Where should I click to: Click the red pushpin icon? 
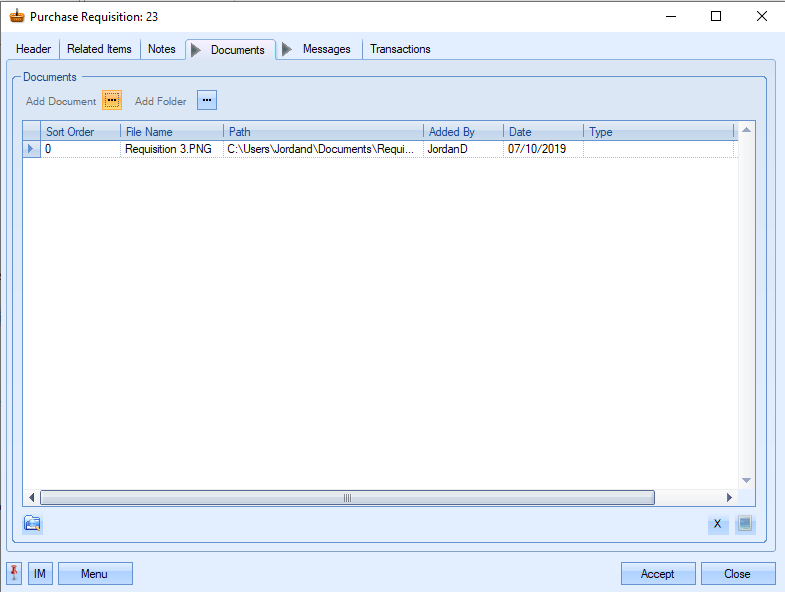(14, 573)
